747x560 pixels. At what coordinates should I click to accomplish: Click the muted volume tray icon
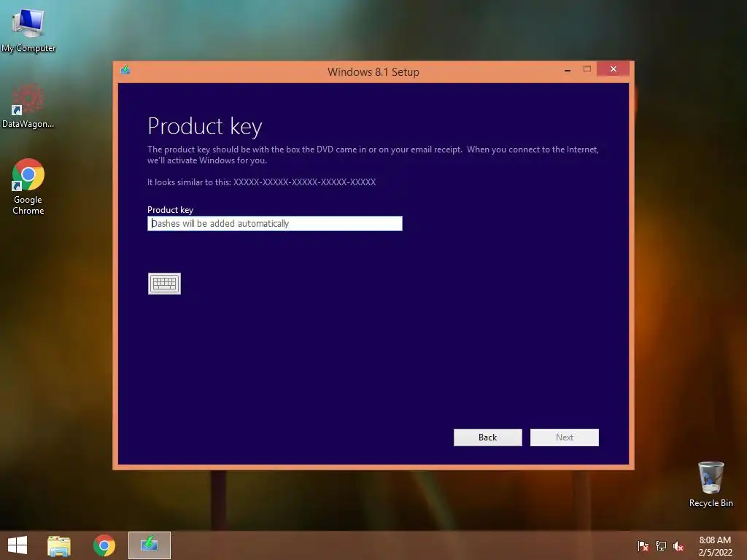678,545
